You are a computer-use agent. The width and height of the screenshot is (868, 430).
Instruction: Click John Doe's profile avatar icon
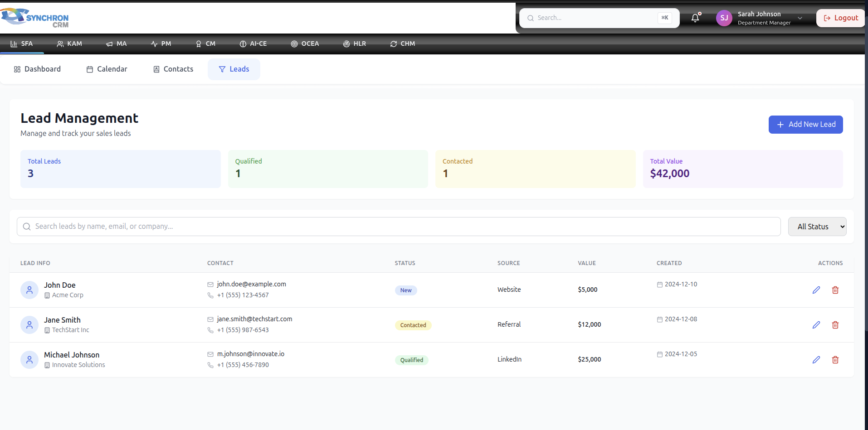pos(29,290)
